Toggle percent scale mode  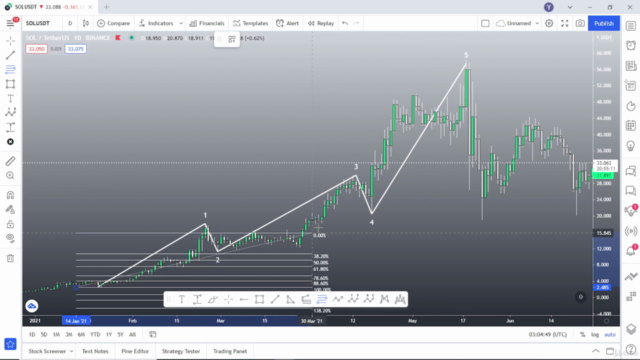tap(582, 334)
